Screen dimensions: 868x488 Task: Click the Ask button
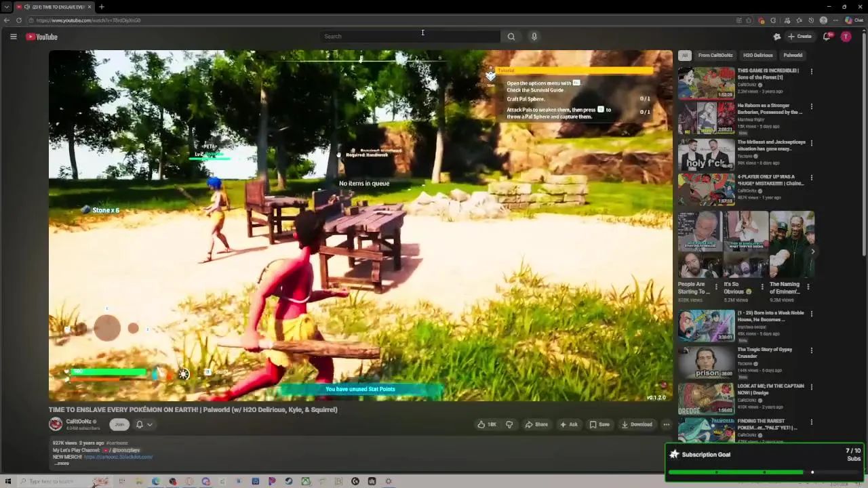point(568,424)
